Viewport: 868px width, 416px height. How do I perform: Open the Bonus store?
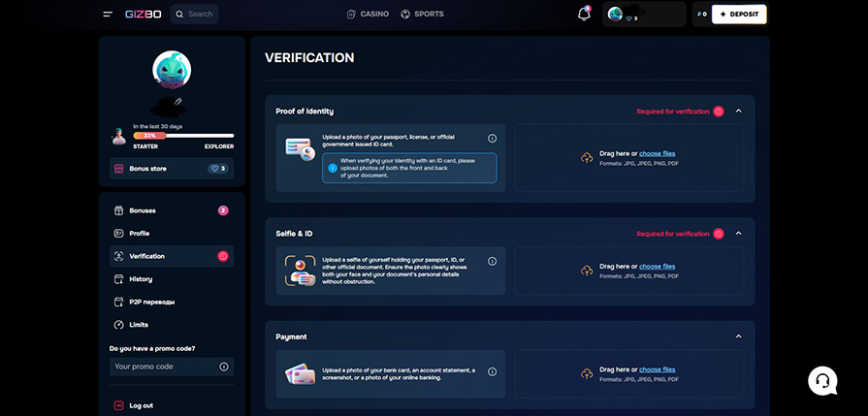147,169
